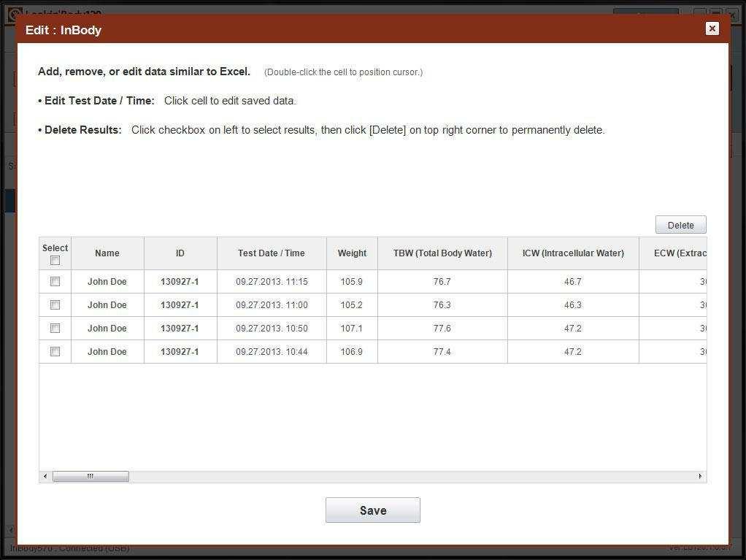This screenshot has width=746, height=560.
Task: Click weight cell 107.1
Action: 352,329
